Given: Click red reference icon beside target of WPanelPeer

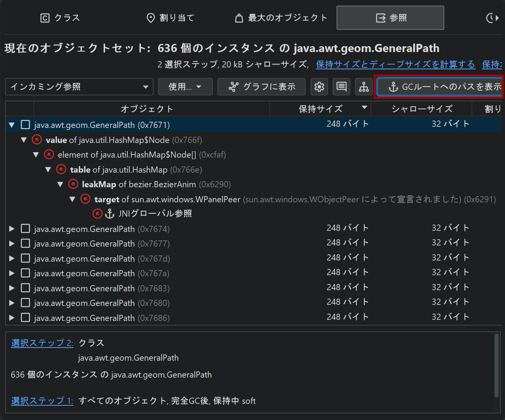Looking at the screenshot, I should (86, 199).
